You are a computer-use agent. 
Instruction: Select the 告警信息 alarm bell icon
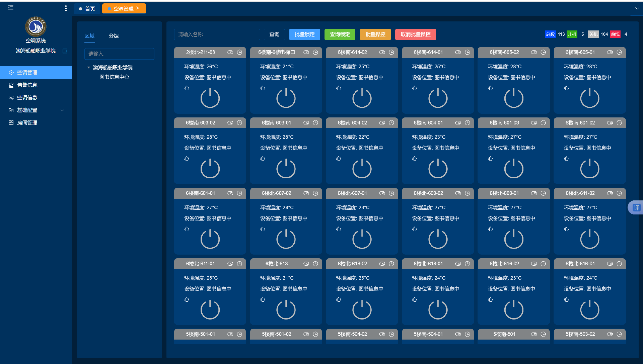[x=11, y=85]
